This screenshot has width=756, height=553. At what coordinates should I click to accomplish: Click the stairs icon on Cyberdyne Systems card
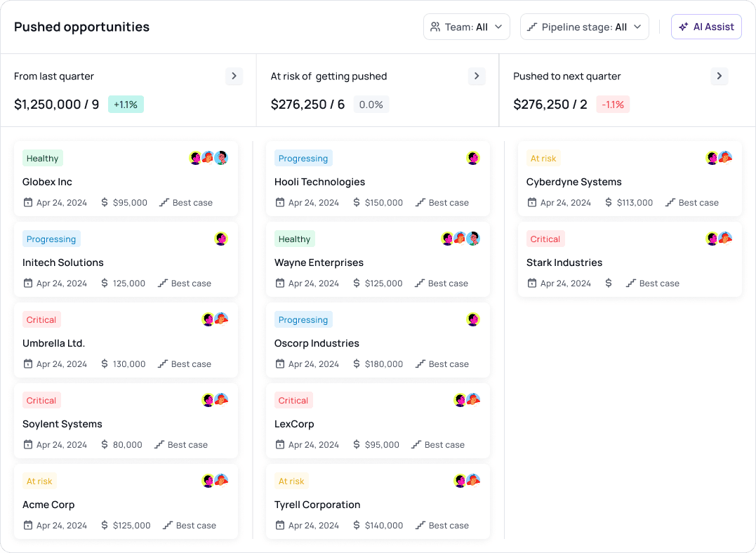coord(670,203)
